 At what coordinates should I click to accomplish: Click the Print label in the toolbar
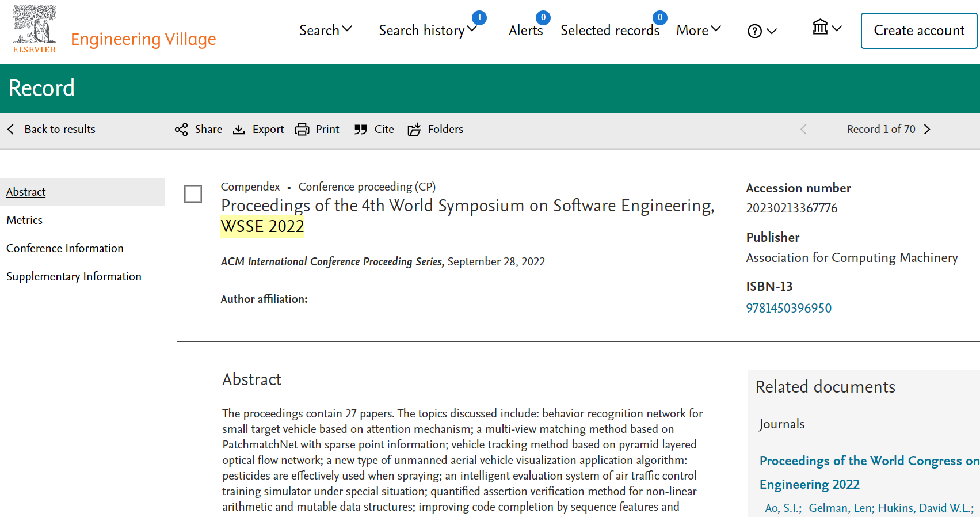[327, 129]
